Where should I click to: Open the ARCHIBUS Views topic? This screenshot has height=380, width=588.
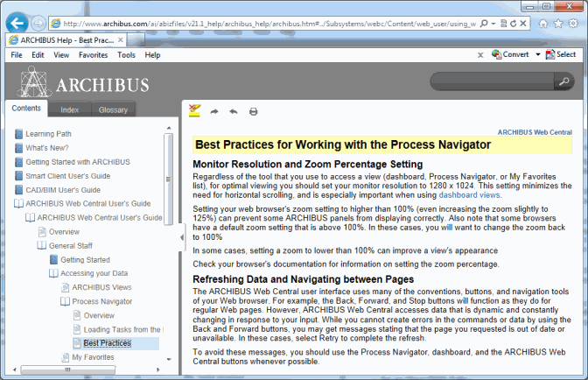[96, 287]
